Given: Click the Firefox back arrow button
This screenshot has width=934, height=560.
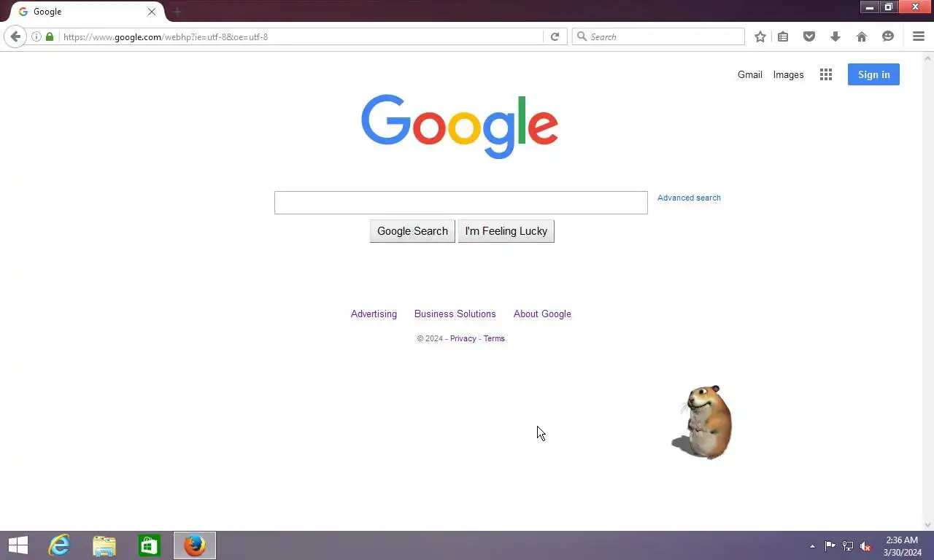Looking at the screenshot, I should [15, 36].
